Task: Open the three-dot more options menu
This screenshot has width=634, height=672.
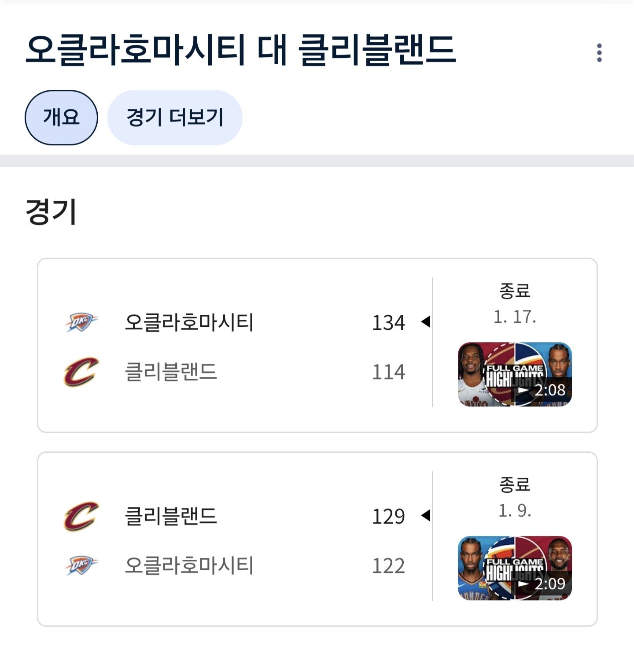Action: click(599, 53)
